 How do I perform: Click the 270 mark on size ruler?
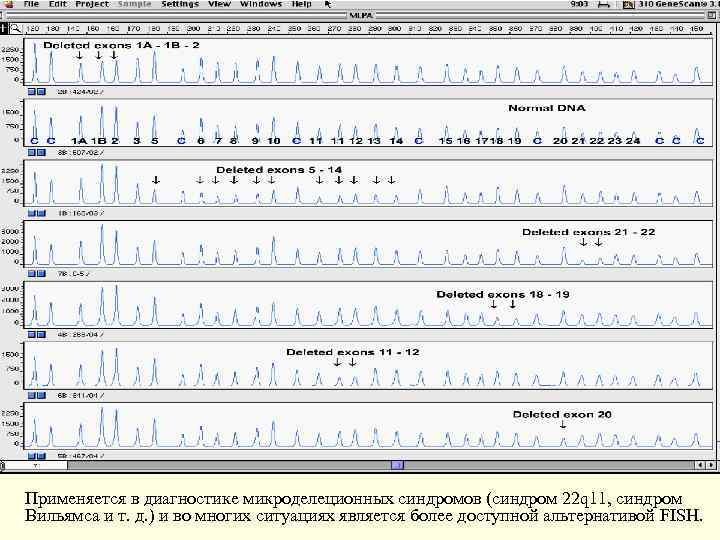coord(334,28)
